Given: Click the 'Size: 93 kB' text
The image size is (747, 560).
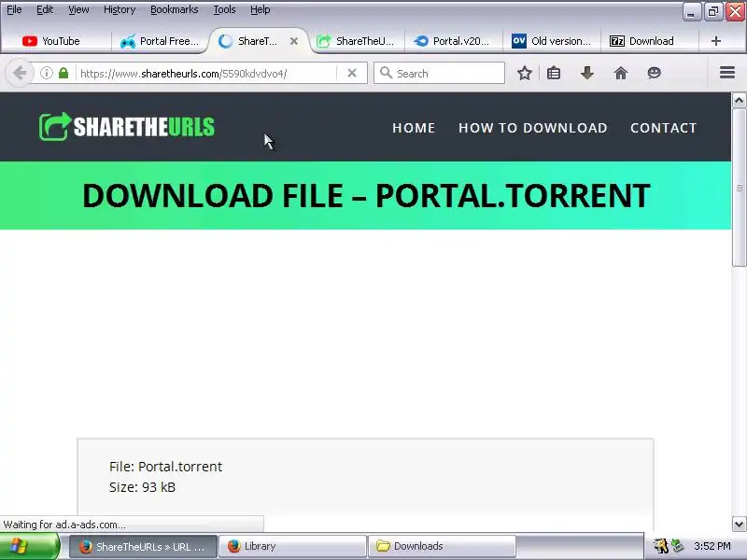Looking at the screenshot, I should tap(142, 487).
